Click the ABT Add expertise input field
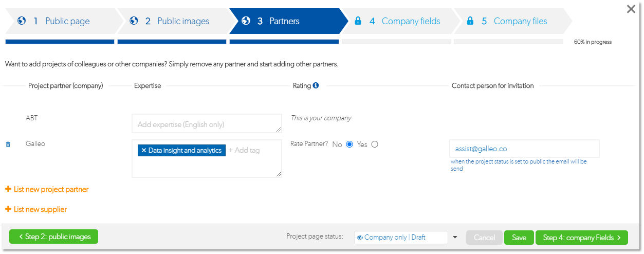This screenshot has width=644, height=254. click(x=207, y=123)
